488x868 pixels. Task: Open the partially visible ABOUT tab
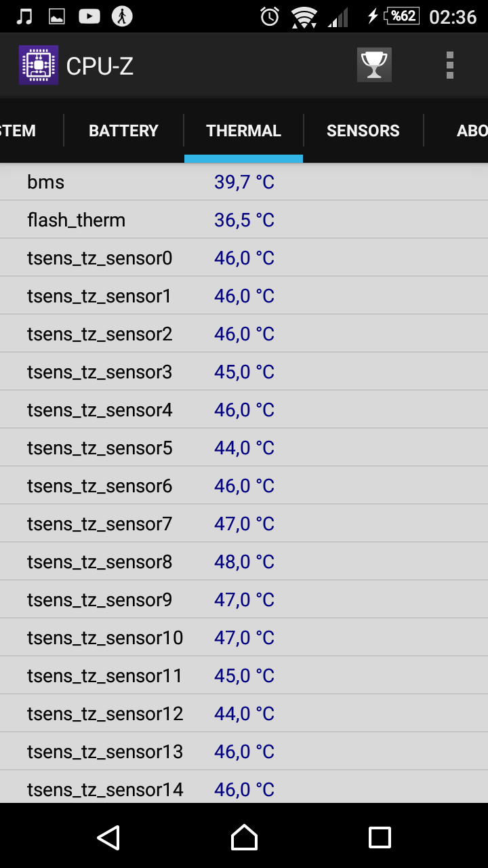click(x=472, y=131)
